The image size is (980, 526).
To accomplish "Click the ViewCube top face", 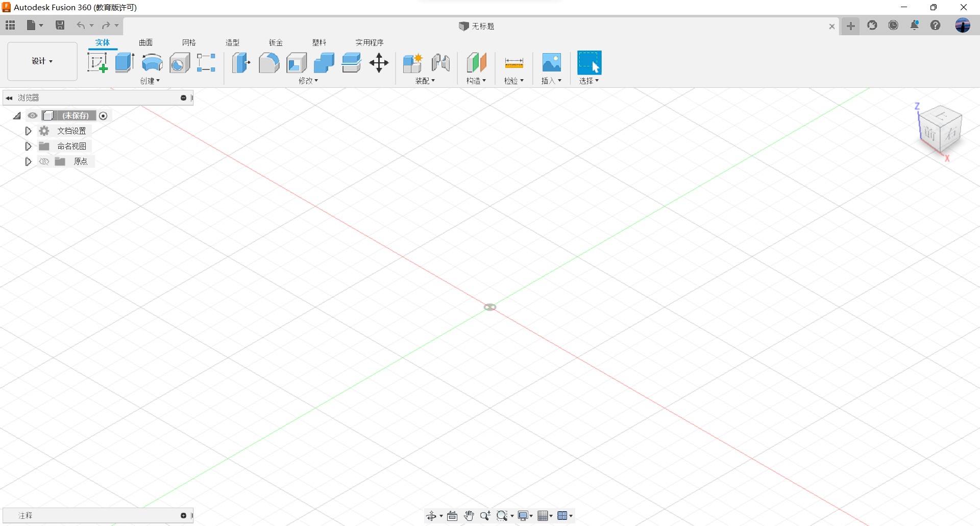I will tap(942, 116).
